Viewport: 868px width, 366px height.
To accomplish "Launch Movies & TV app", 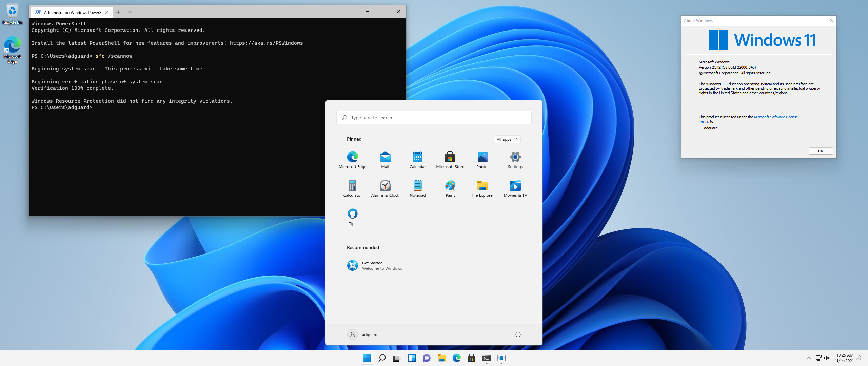I will (515, 188).
